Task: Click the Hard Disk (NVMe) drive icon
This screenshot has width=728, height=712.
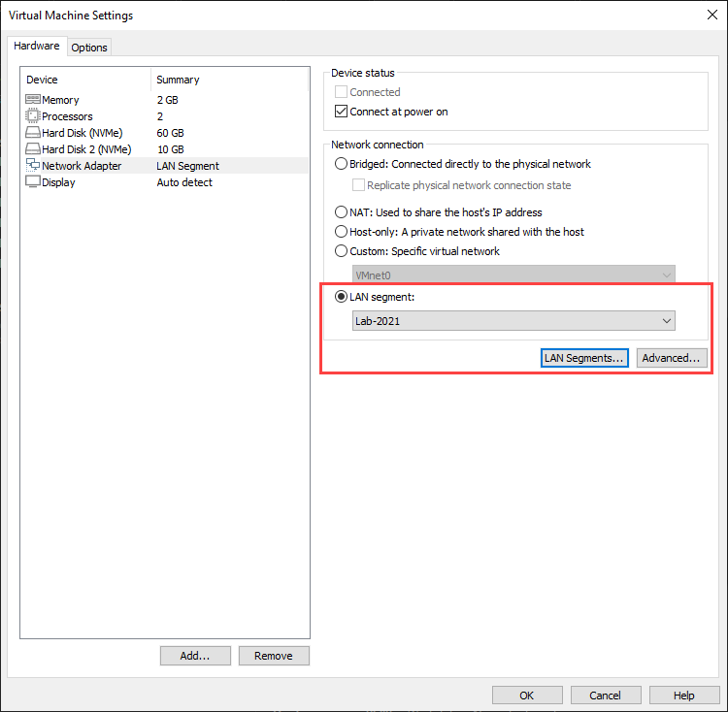Action: (32, 132)
